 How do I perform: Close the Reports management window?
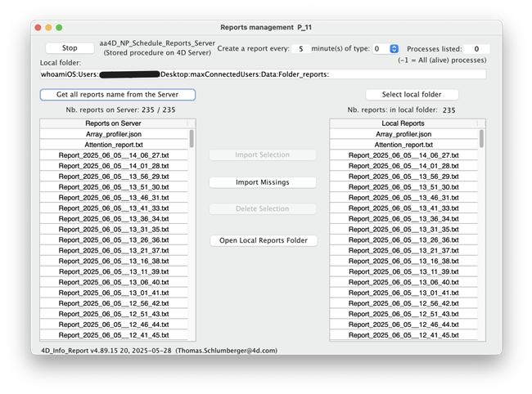point(37,27)
